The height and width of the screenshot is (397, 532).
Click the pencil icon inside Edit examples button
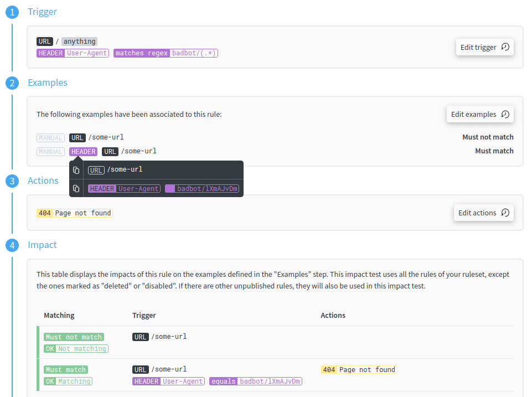pos(505,114)
